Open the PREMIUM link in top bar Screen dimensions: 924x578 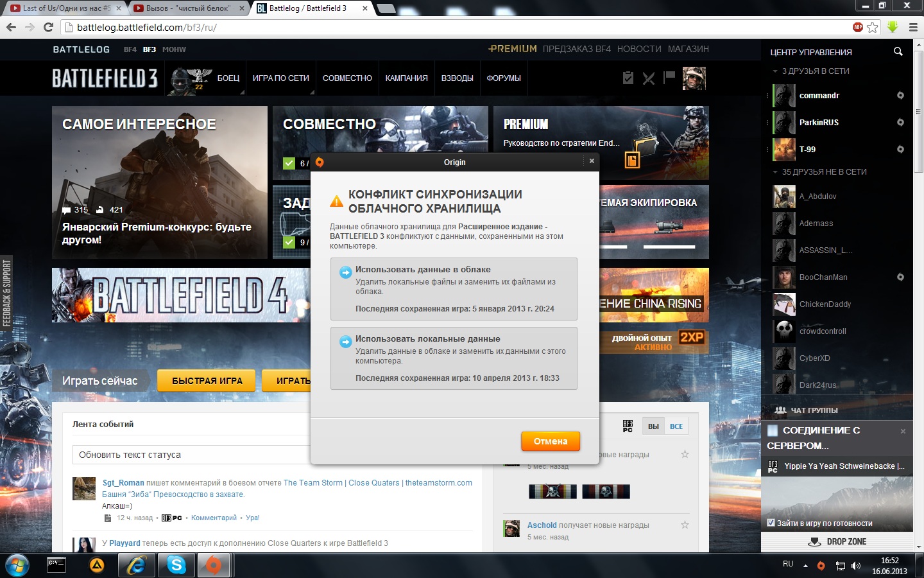tap(513, 49)
